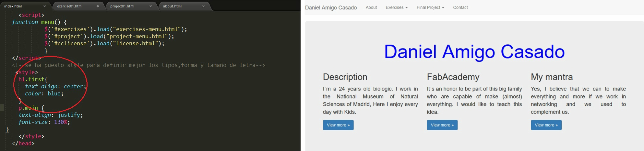Click the 'h1.first{' selector line

coord(33,79)
